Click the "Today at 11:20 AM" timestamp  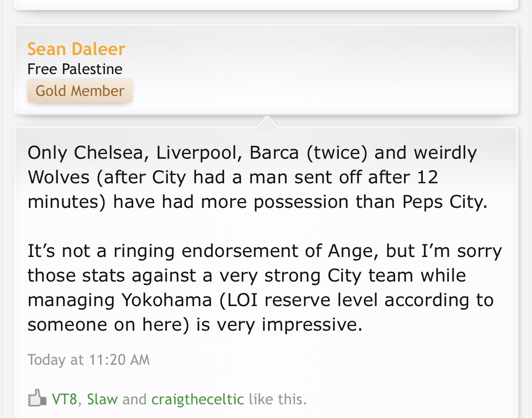(88, 360)
